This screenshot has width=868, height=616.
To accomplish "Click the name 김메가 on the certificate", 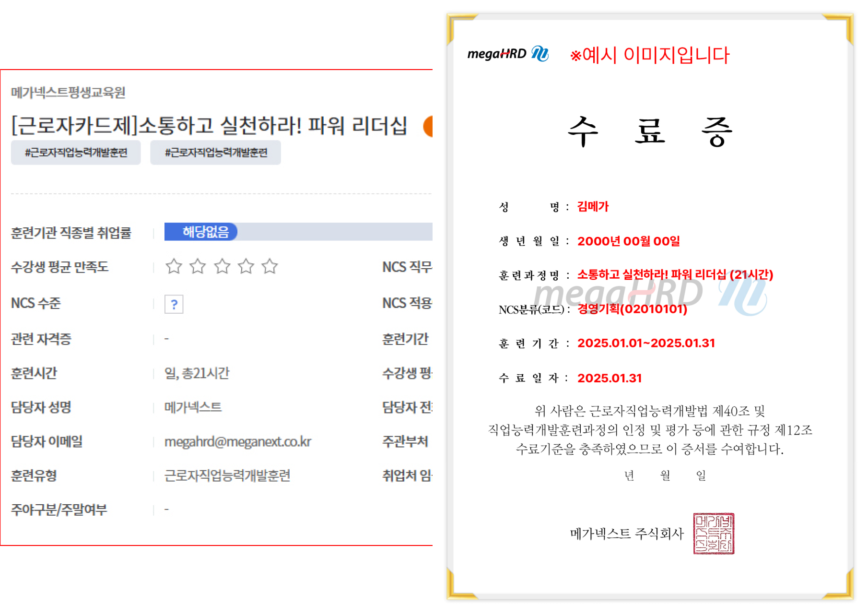I will [x=593, y=207].
